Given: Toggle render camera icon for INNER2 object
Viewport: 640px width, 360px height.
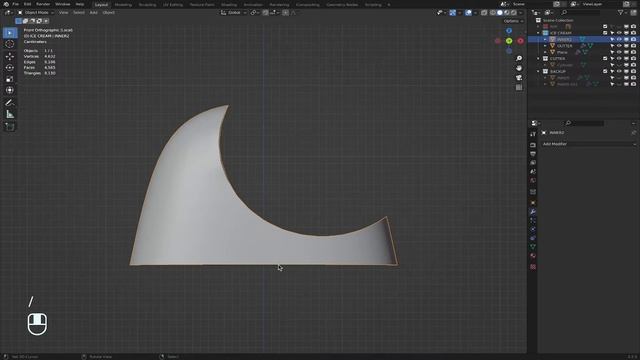Looking at the screenshot, I should point(633,40).
